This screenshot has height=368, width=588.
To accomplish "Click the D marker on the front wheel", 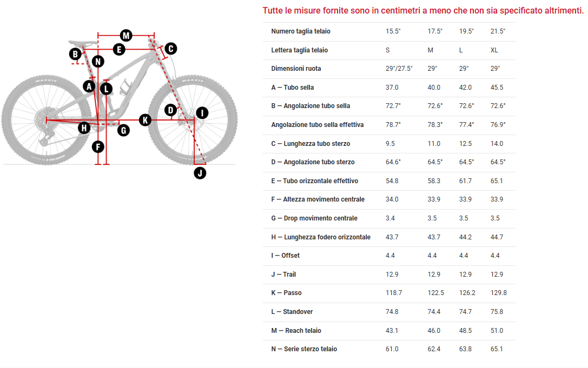I will pos(170,110).
